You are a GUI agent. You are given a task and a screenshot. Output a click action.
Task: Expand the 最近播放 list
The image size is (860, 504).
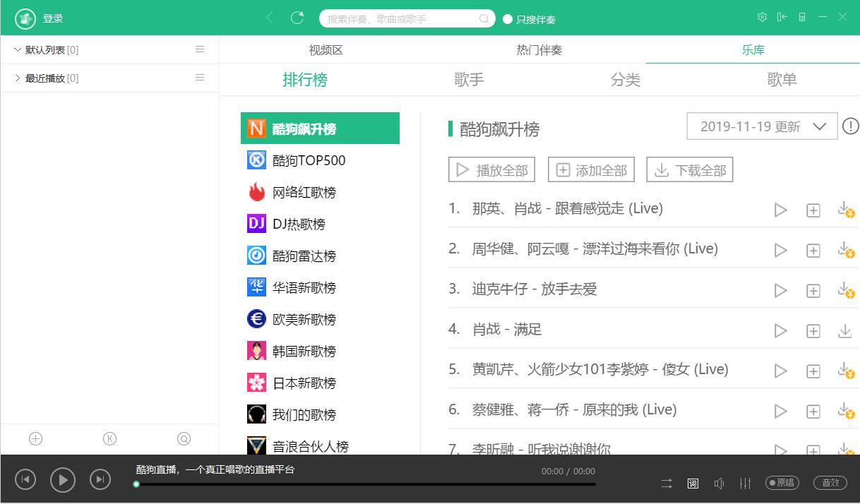point(18,78)
